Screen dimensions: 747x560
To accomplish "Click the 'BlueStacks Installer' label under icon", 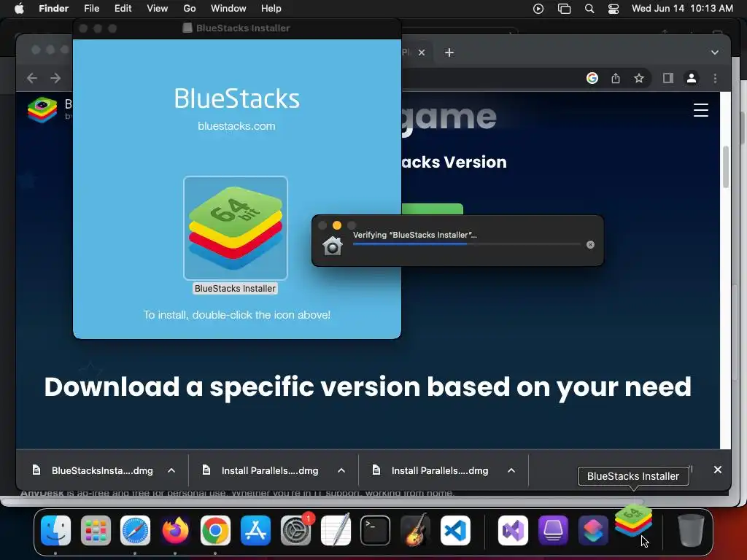I will (235, 289).
